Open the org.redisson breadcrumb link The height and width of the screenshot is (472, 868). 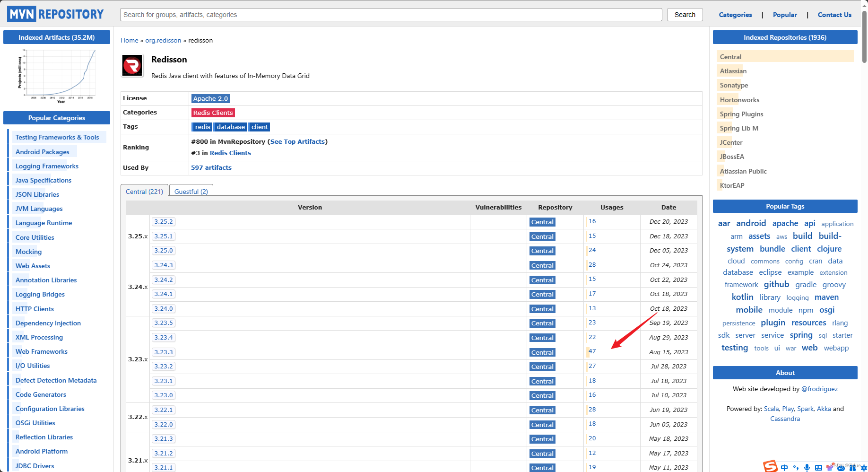click(x=163, y=40)
